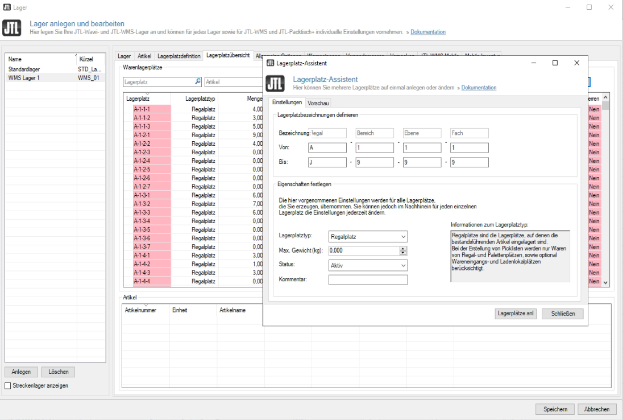Switch to the Vorschau tab in the assistant
The height and width of the screenshot is (420, 623).
[x=318, y=103]
